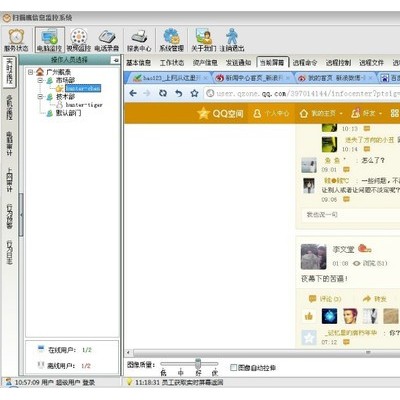The width and height of the screenshot is (400, 400).
Task: Click the comment bubble icon next to 09:01
Action: (346, 170)
